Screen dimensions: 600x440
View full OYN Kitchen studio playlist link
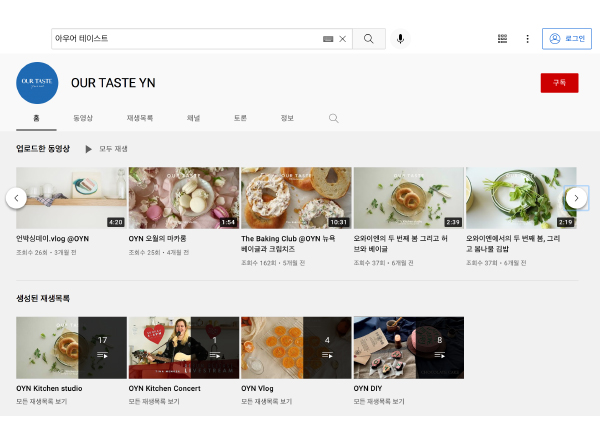(42, 401)
